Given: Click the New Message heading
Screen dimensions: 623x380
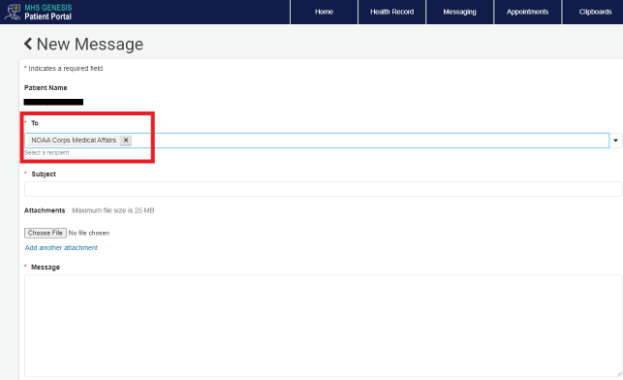Looking at the screenshot, I should click(90, 44).
